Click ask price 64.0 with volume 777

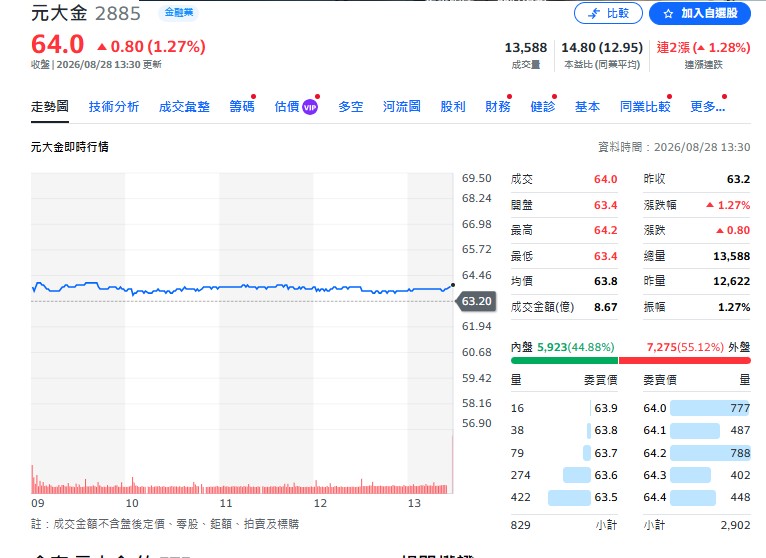697,408
